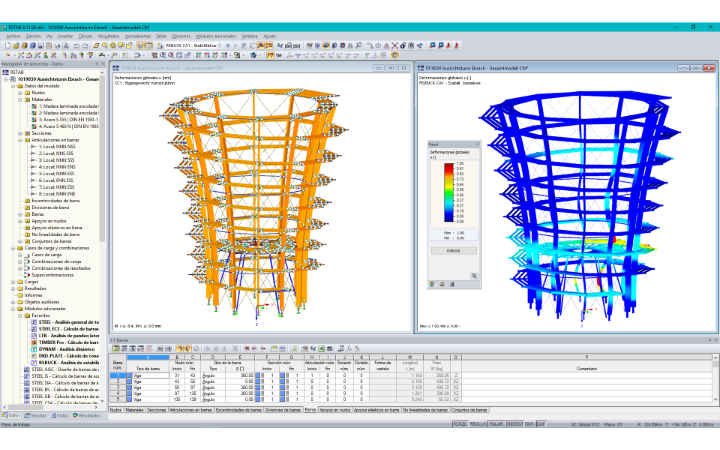
Task: Switch to Mostrar navigator tab
Action: (36, 416)
